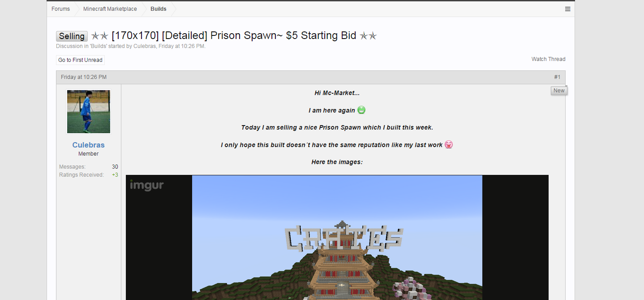Click the Selling prefix tag
This screenshot has width=644, height=300.
click(72, 36)
